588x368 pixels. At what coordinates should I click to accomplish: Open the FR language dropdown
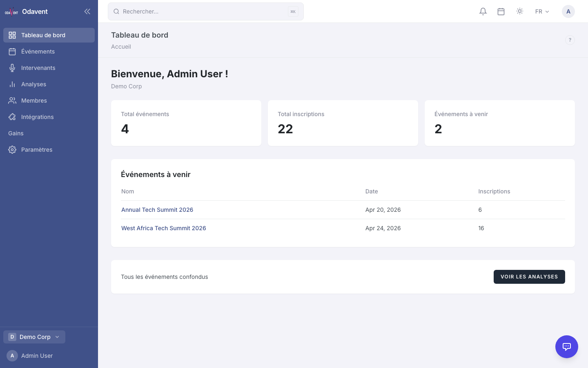point(542,11)
